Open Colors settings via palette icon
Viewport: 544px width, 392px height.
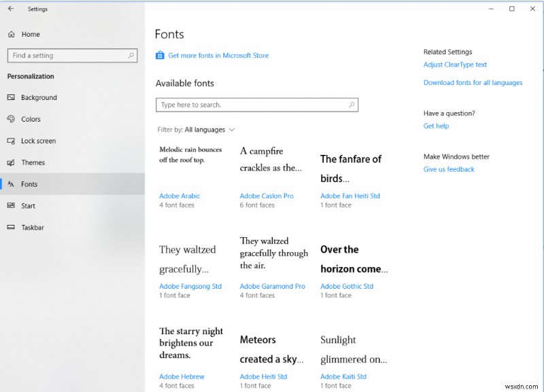tap(12, 119)
